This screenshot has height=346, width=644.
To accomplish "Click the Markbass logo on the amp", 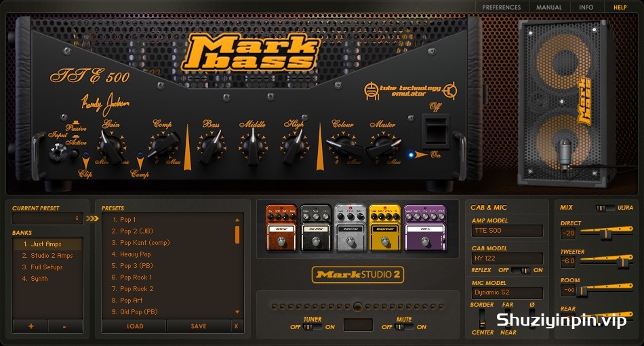I will coord(250,52).
